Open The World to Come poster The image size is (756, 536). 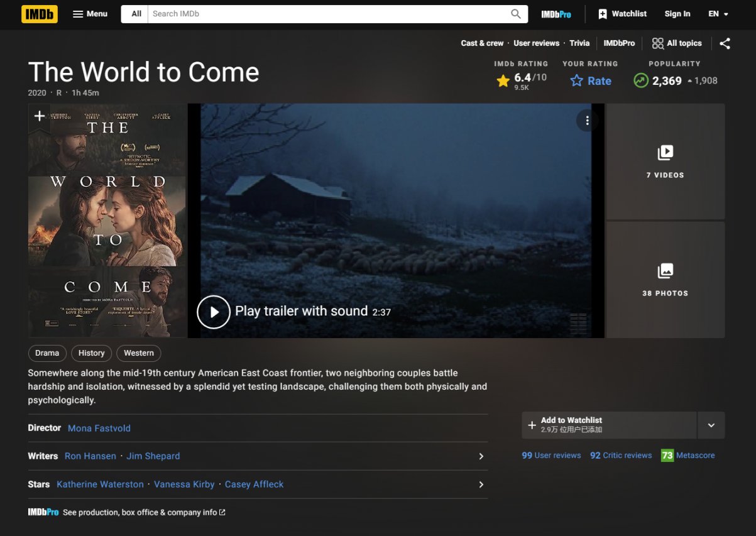107,221
